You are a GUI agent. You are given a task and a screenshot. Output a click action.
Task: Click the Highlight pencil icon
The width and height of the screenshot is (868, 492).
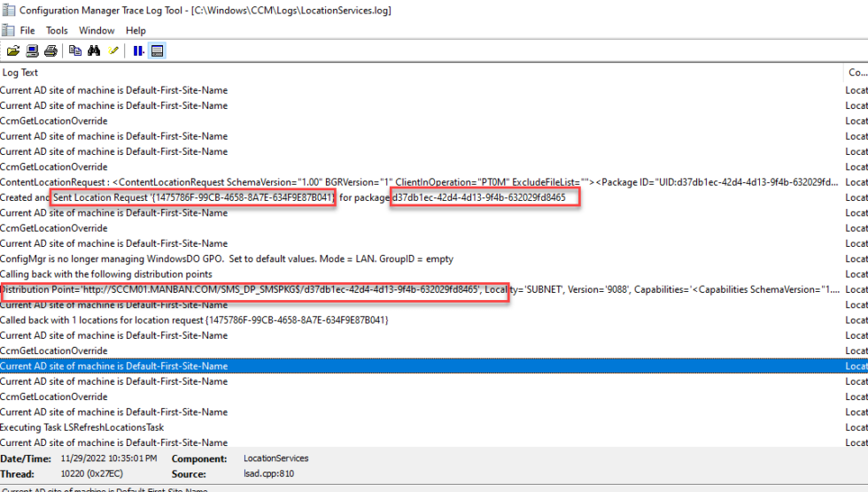(112, 50)
